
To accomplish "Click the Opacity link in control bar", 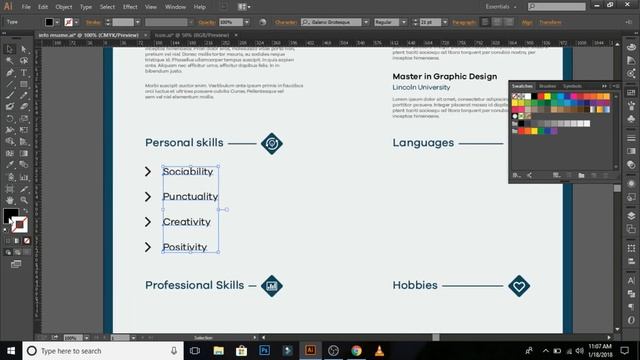I will pyautogui.click(x=207, y=22).
